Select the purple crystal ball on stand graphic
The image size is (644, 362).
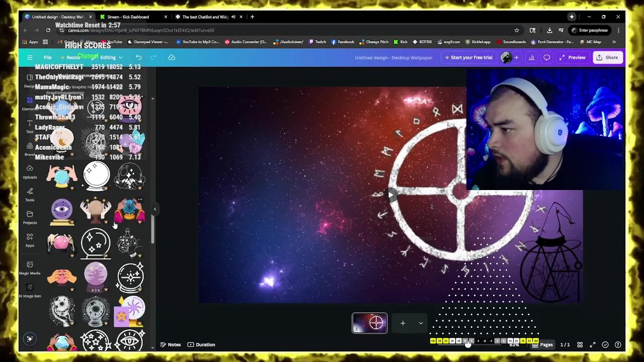coord(96,277)
